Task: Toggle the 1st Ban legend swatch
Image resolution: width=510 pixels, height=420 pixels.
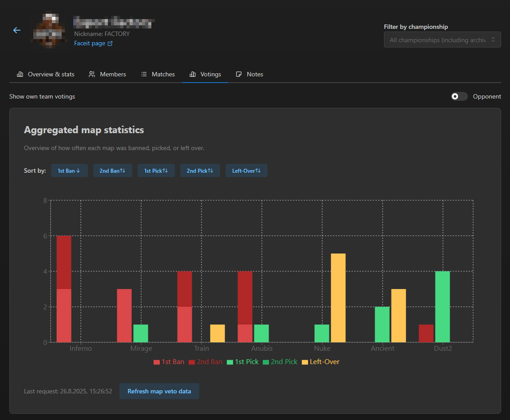Action: (157, 362)
